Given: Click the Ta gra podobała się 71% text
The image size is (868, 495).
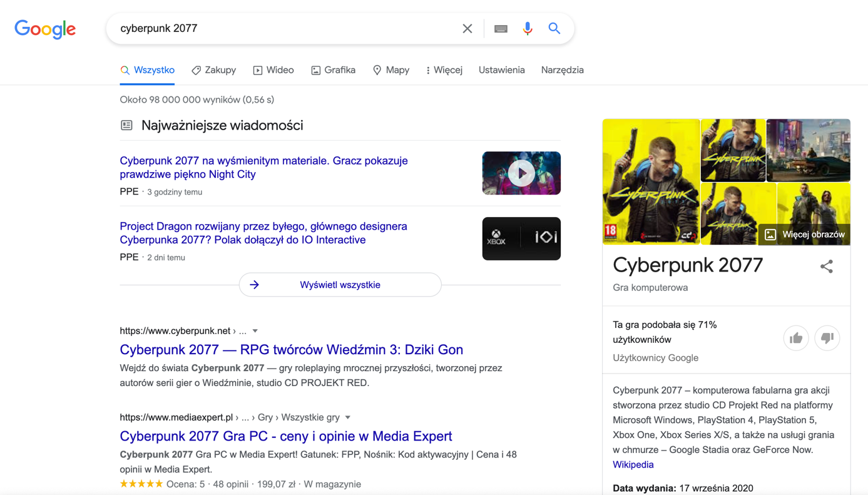Looking at the screenshot, I should pos(665,332).
